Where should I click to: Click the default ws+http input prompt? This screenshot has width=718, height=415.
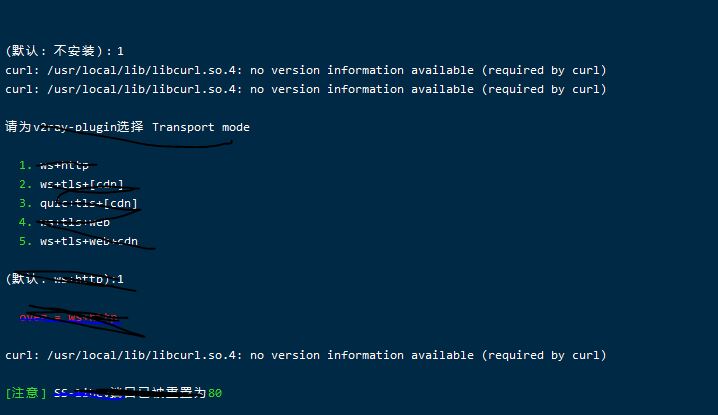click(x=65, y=279)
